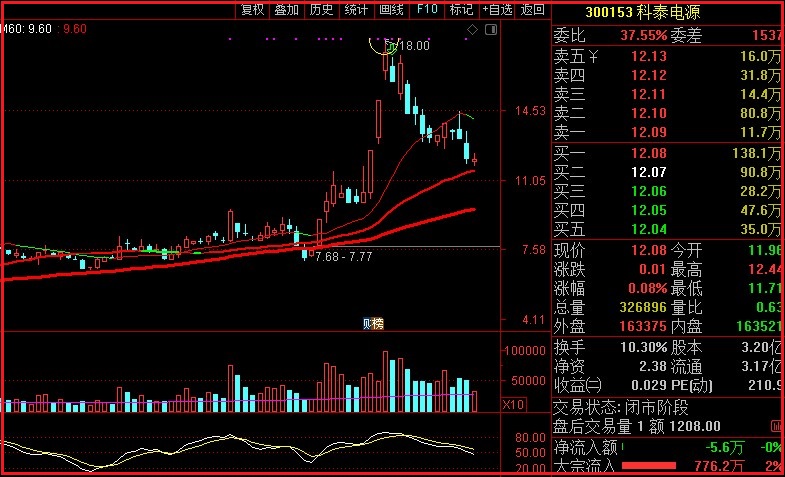Click the 净流入额 value -5.6万
This screenshot has height=477, width=785.
tap(724, 447)
